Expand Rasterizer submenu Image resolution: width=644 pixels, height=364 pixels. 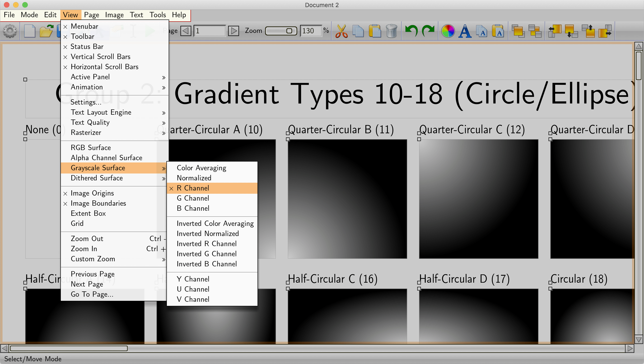pos(115,133)
